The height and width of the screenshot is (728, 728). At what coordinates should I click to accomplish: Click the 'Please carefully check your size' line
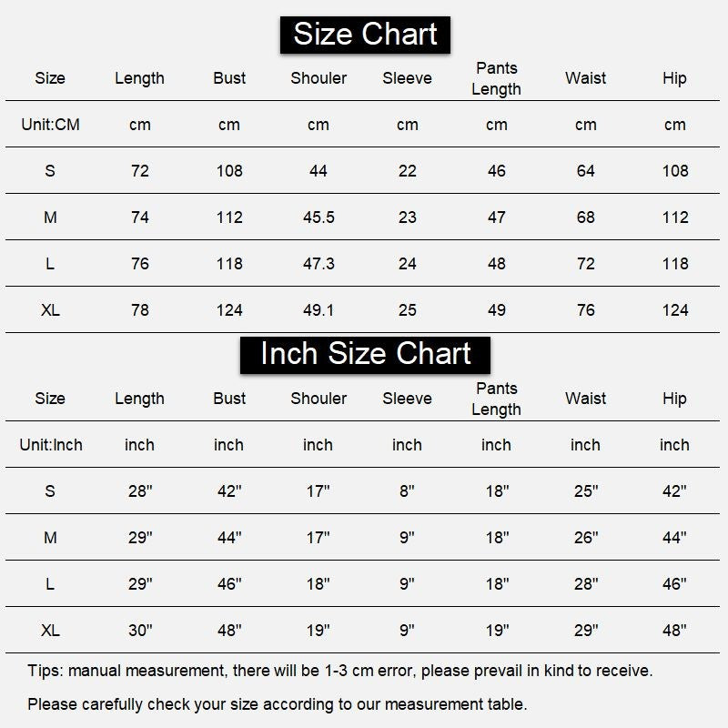(x=277, y=703)
